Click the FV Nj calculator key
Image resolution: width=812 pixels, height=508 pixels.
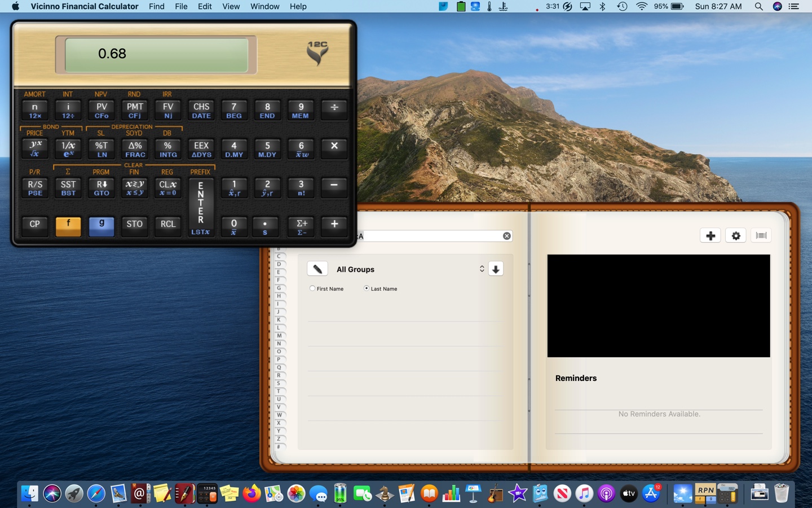[168, 111]
